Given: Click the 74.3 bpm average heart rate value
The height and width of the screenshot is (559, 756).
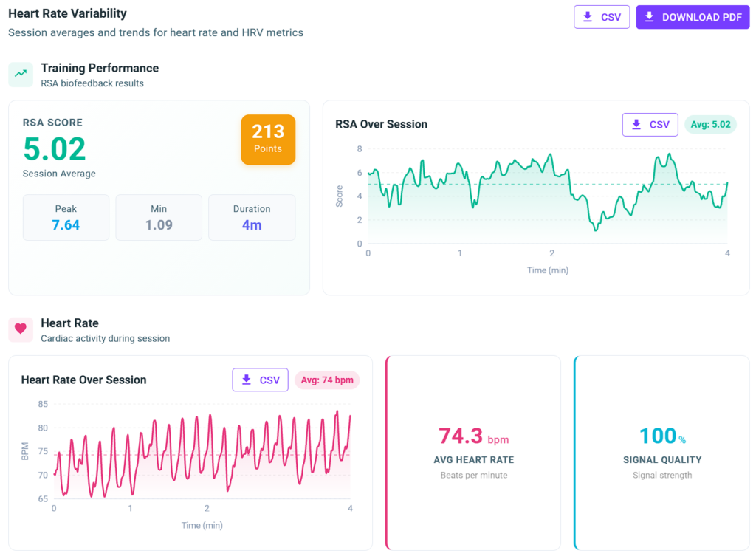Looking at the screenshot, I should (x=473, y=436).
